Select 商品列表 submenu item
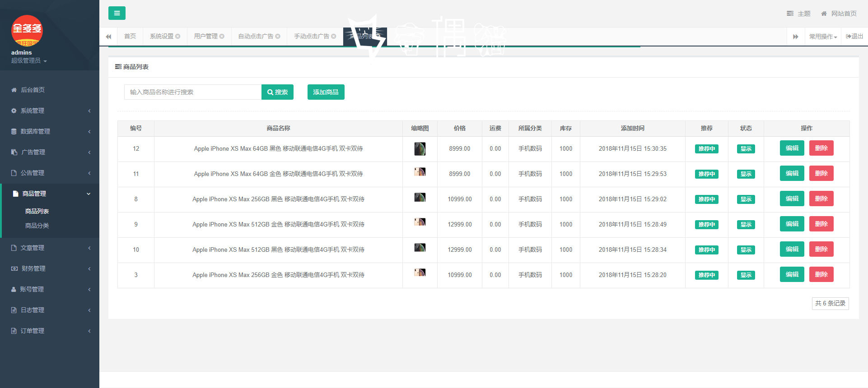The height and width of the screenshot is (388, 868). [x=37, y=211]
